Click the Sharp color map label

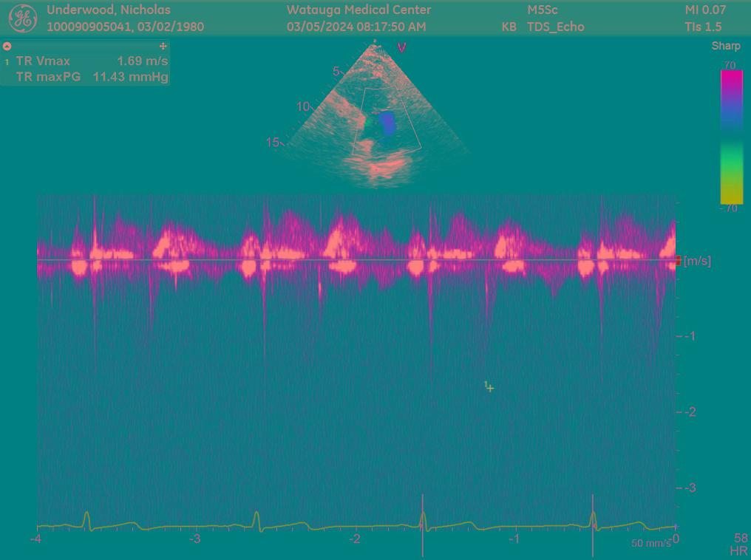[725, 46]
